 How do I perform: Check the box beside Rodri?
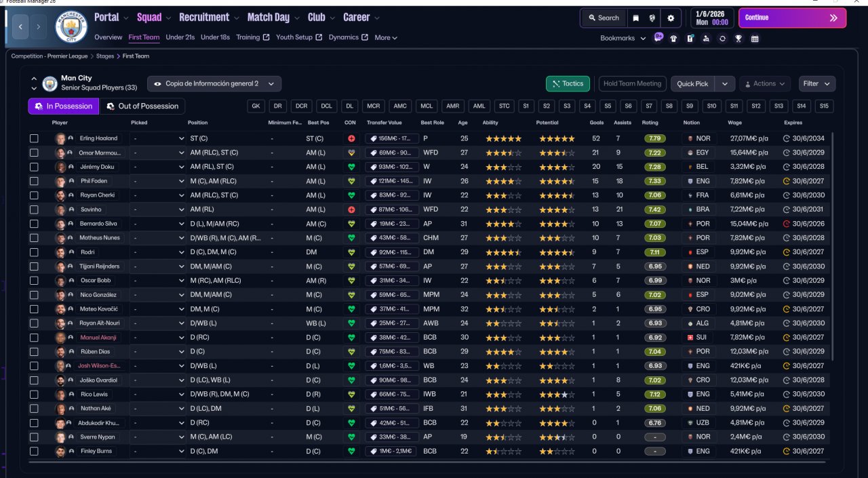pyautogui.click(x=34, y=252)
